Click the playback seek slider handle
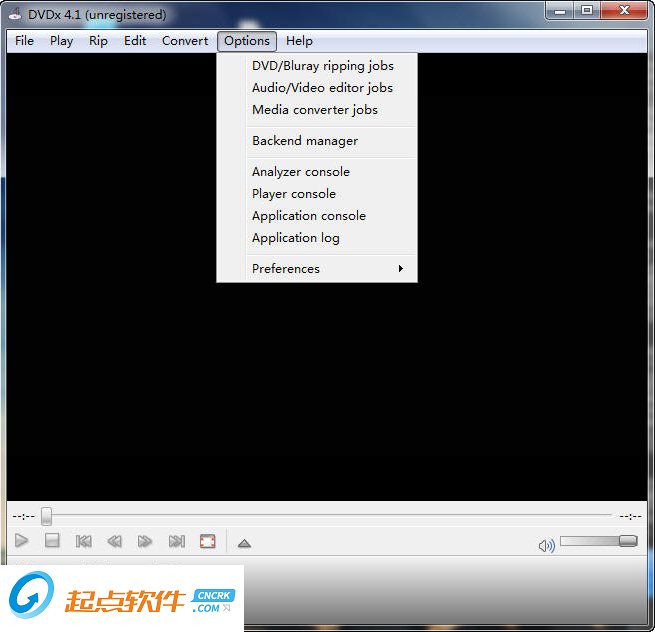655x632 pixels. (x=46, y=516)
